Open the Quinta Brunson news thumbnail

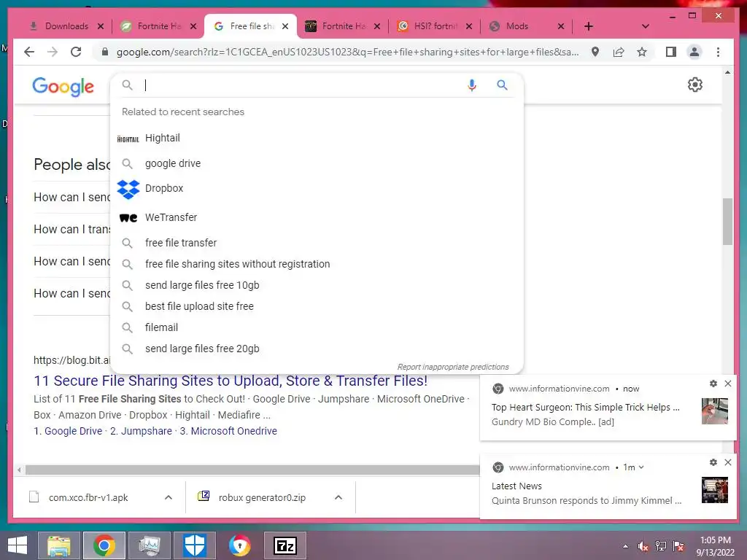pos(715,490)
